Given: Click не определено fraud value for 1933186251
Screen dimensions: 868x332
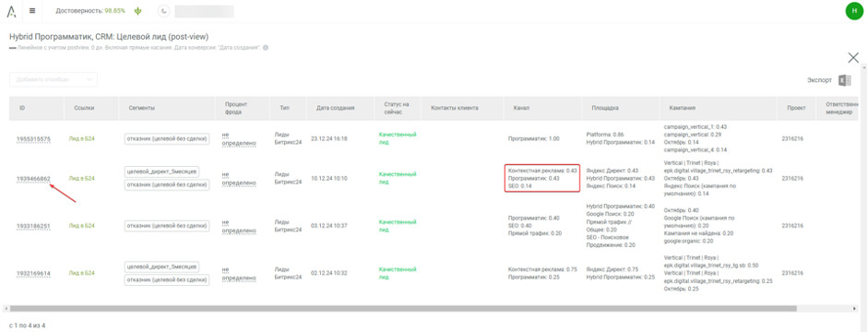Looking at the screenshot, I should point(239,226).
